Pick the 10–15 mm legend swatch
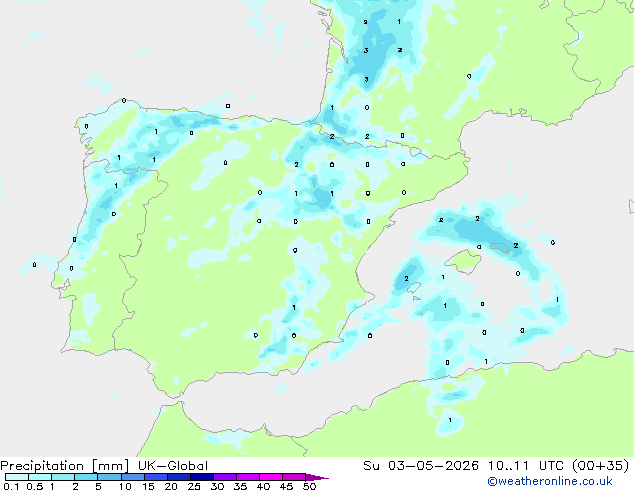 [x=132, y=477]
